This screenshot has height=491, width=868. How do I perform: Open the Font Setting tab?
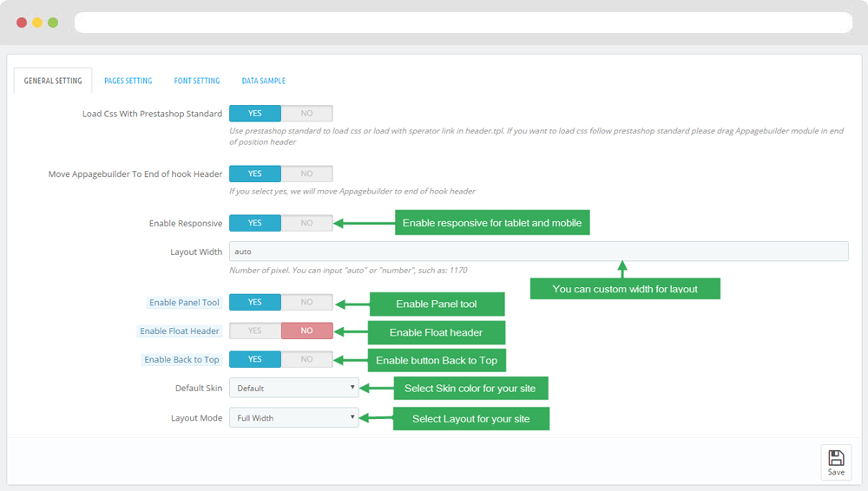pos(197,81)
